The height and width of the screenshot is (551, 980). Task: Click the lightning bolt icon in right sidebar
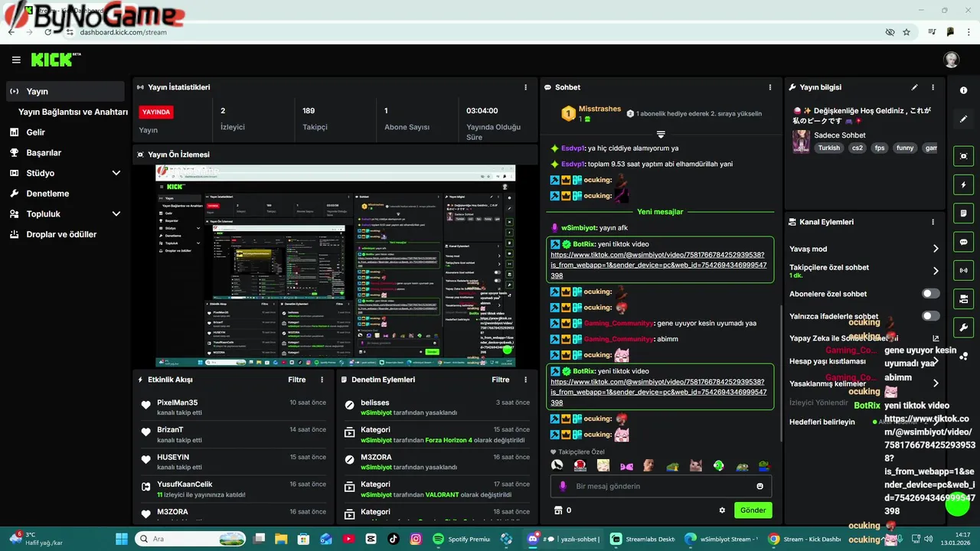[964, 184]
